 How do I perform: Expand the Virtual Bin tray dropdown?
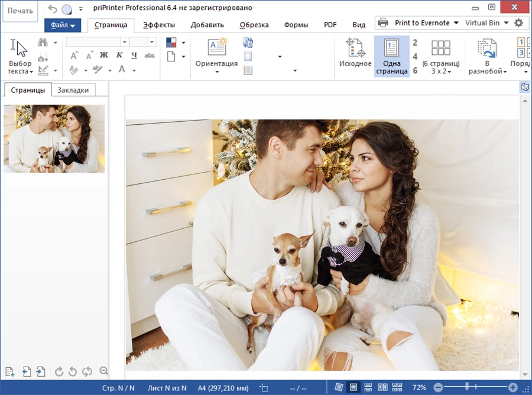point(506,22)
